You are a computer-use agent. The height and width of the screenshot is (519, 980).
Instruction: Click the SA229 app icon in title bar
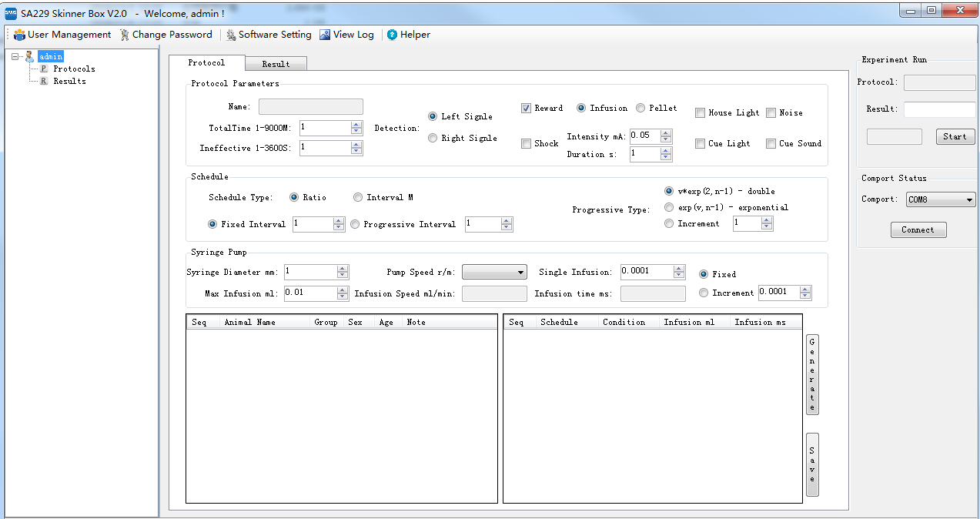pyautogui.click(x=11, y=13)
